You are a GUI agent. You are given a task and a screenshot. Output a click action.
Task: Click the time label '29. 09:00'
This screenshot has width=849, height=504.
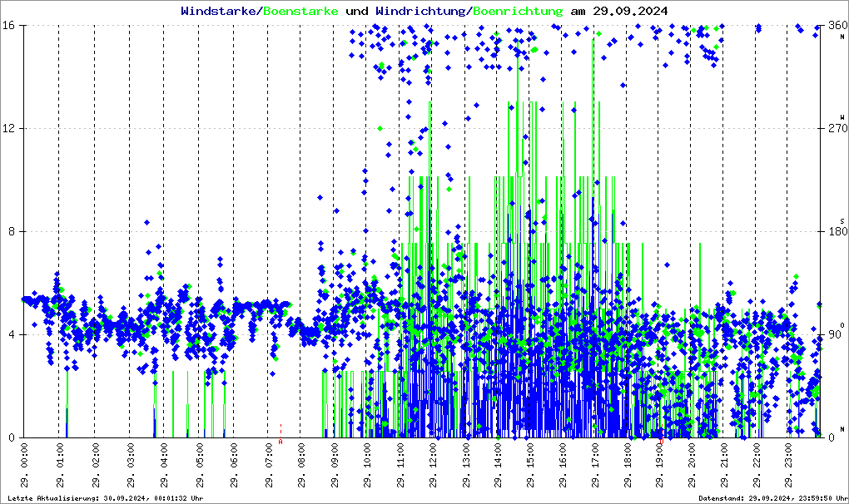(x=335, y=465)
